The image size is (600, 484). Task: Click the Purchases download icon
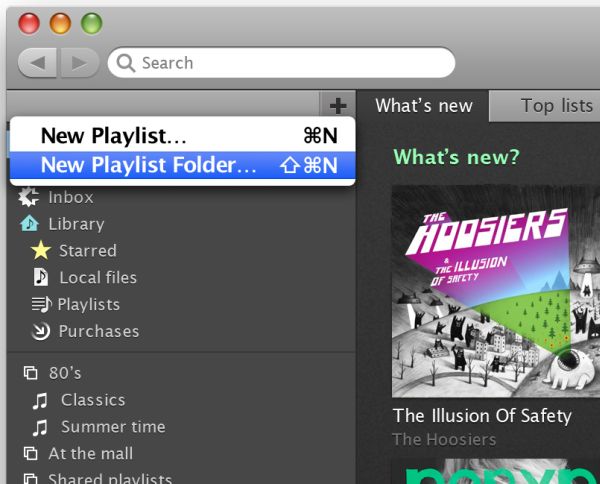(41, 331)
